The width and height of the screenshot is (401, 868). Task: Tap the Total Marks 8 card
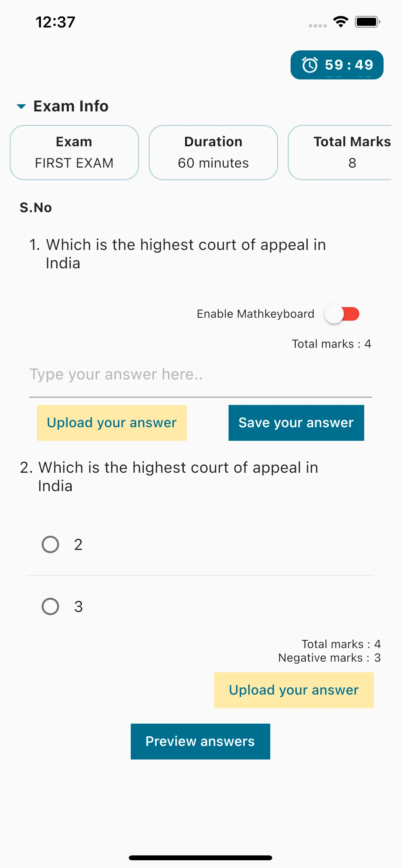(340, 153)
